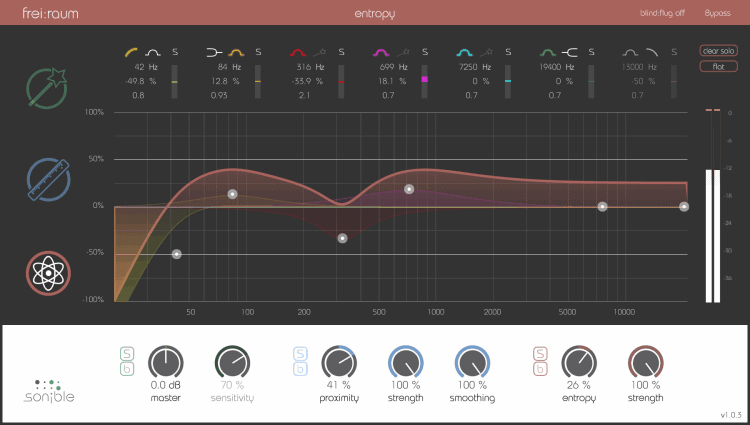Toggle blue S solo next to proximity knob

coord(300,354)
